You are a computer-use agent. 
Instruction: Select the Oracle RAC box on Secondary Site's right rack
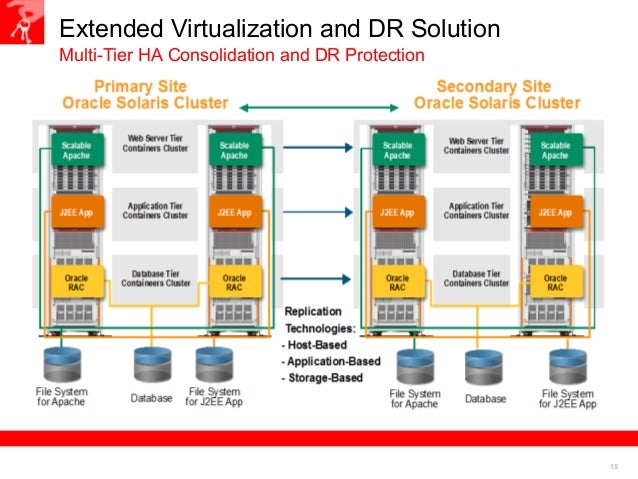[556, 282]
